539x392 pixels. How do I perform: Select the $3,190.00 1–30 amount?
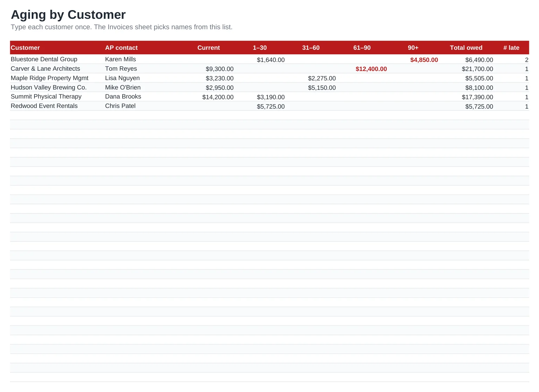271,97
